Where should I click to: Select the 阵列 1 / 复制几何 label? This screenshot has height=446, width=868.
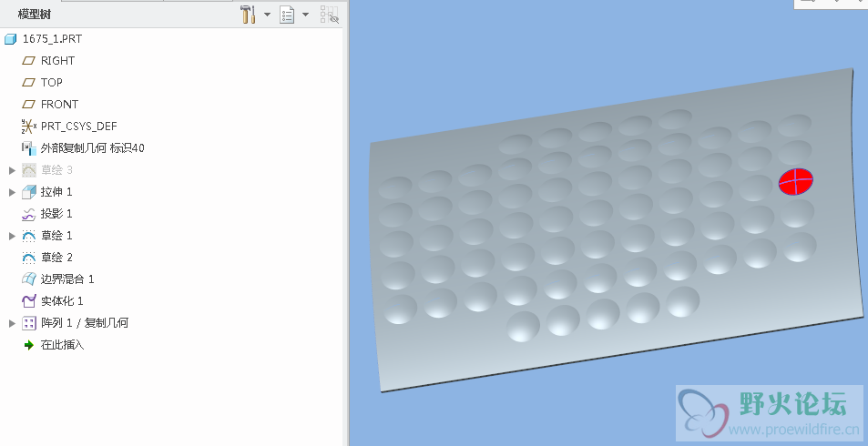[85, 323]
